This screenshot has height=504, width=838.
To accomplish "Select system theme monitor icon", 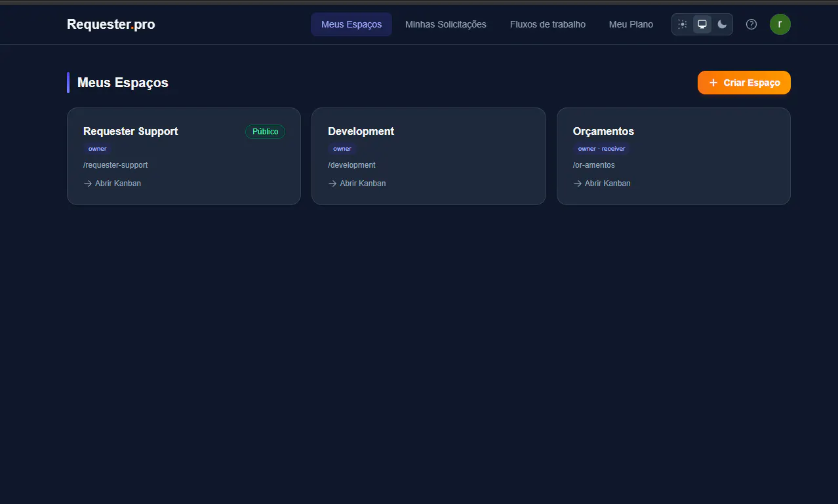I will click(x=702, y=24).
